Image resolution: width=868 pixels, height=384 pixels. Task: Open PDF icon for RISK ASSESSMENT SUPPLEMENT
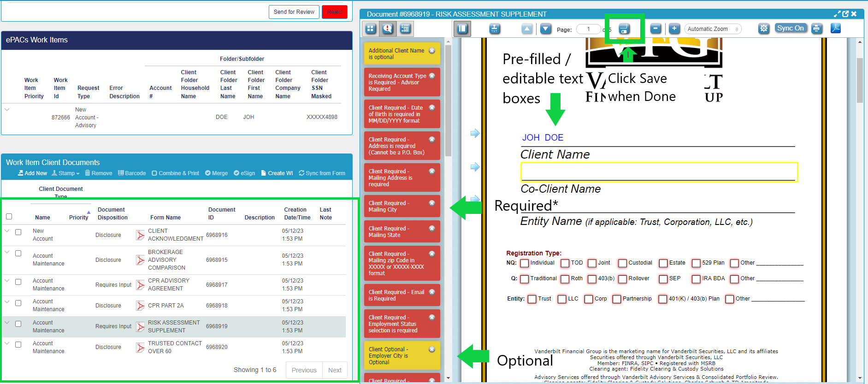pos(140,326)
